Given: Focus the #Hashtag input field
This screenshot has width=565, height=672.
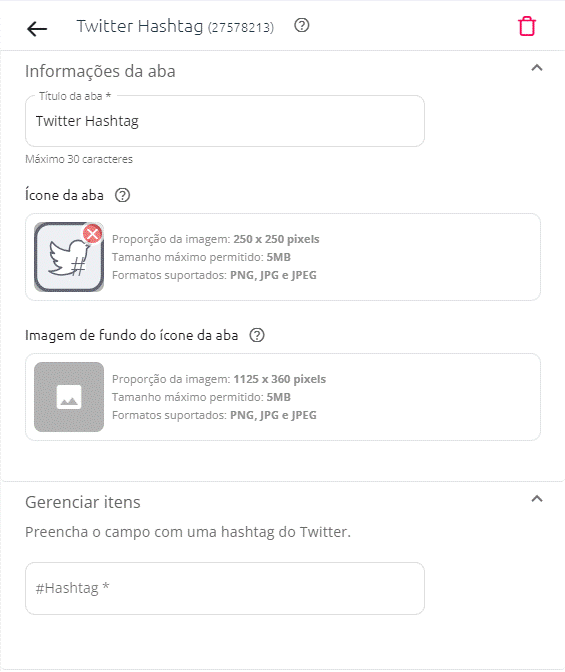Looking at the screenshot, I should (x=225, y=588).
